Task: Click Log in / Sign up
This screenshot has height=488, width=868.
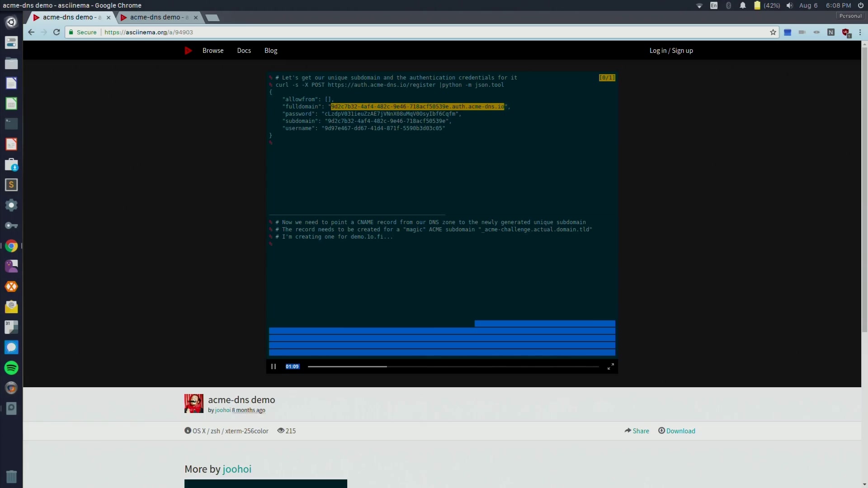Action: click(x=671, y=51)
